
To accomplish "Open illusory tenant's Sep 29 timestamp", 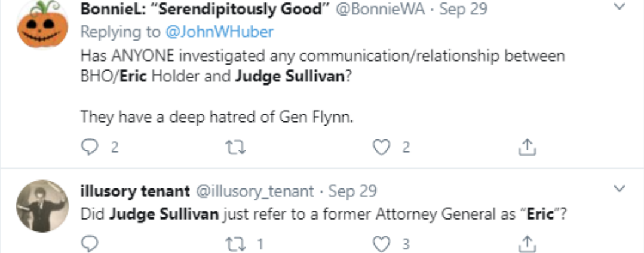I will (x=352, y=191).
